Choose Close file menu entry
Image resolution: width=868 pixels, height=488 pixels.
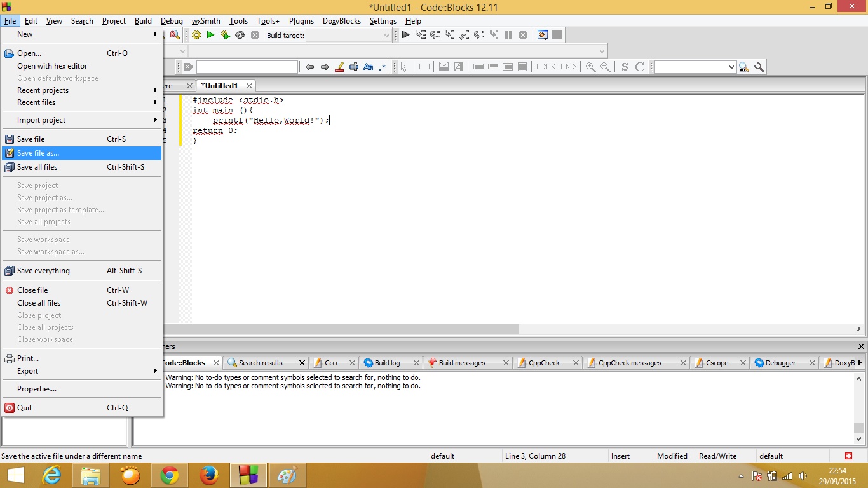coord(81,290)
